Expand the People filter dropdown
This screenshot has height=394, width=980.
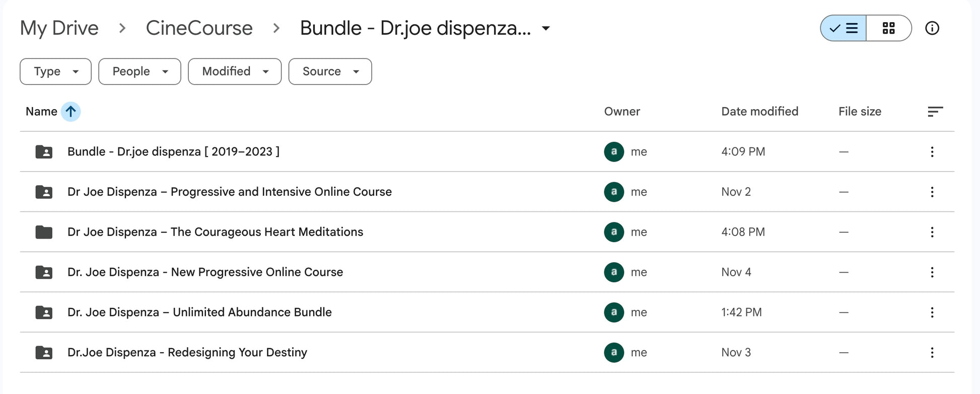139,71
